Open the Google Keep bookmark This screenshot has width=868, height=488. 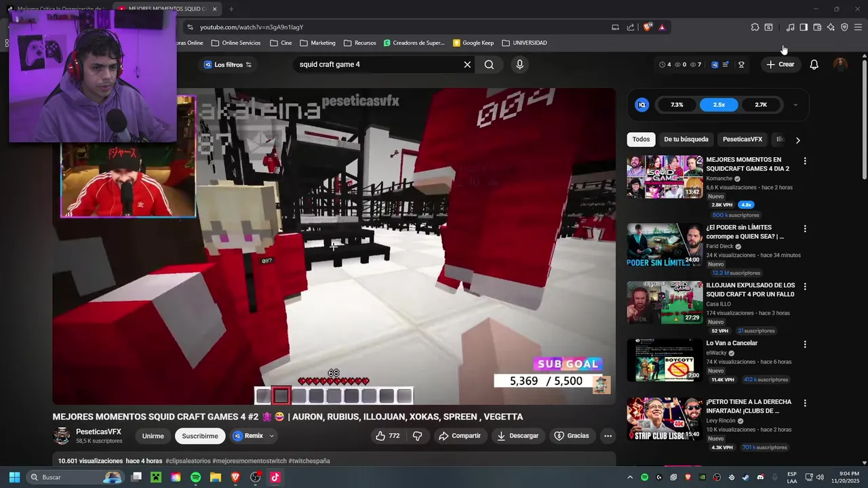point(473,43)
